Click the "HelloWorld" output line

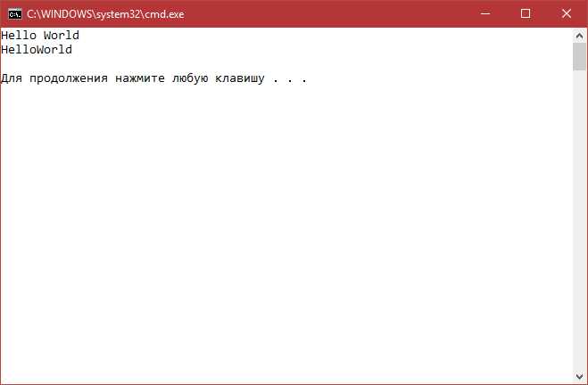(37, 50)
